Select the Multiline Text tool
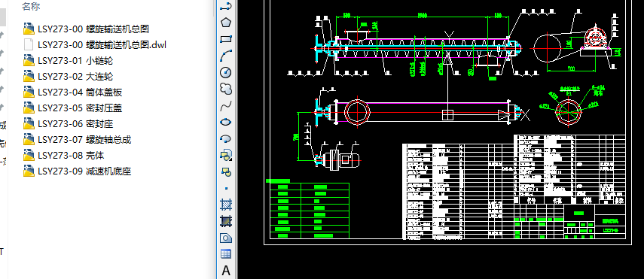The image size is (644, 279). click(x=226, y=271)
